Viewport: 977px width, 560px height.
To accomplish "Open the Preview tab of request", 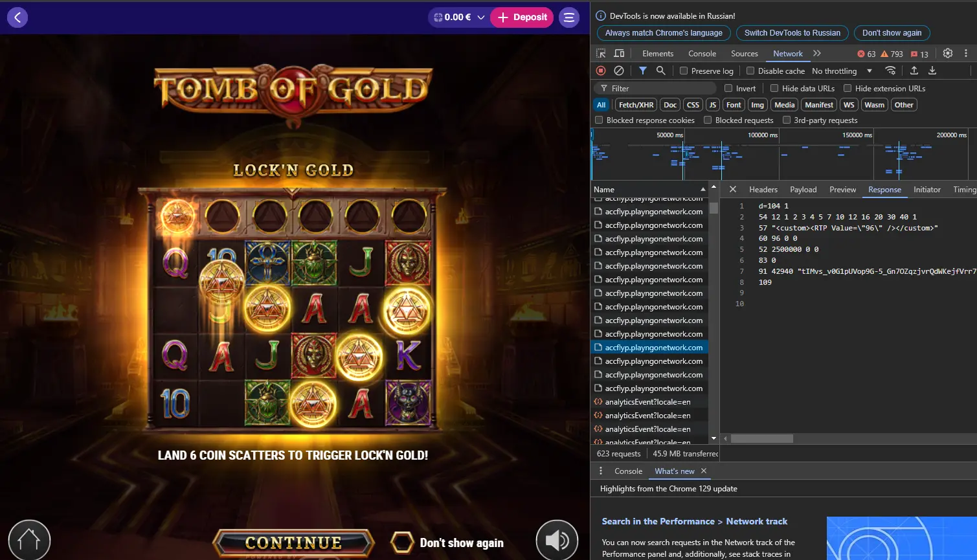I will (842, 190).
